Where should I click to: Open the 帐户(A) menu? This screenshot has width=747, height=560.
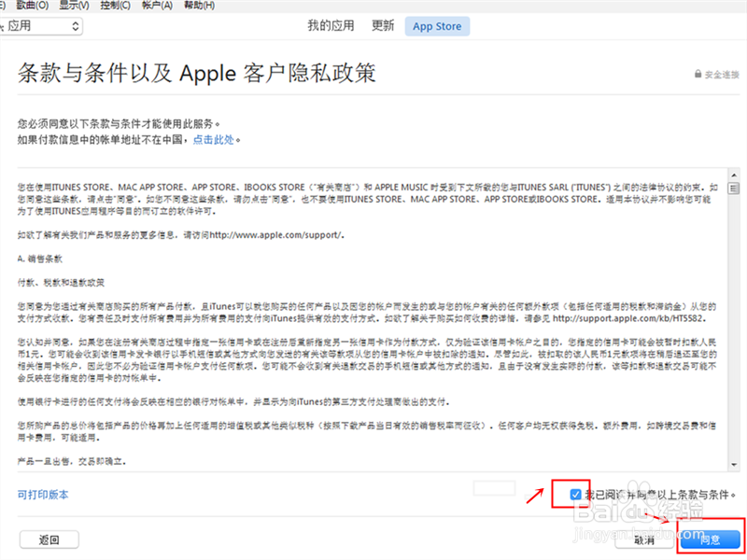[x=157, y=6]
